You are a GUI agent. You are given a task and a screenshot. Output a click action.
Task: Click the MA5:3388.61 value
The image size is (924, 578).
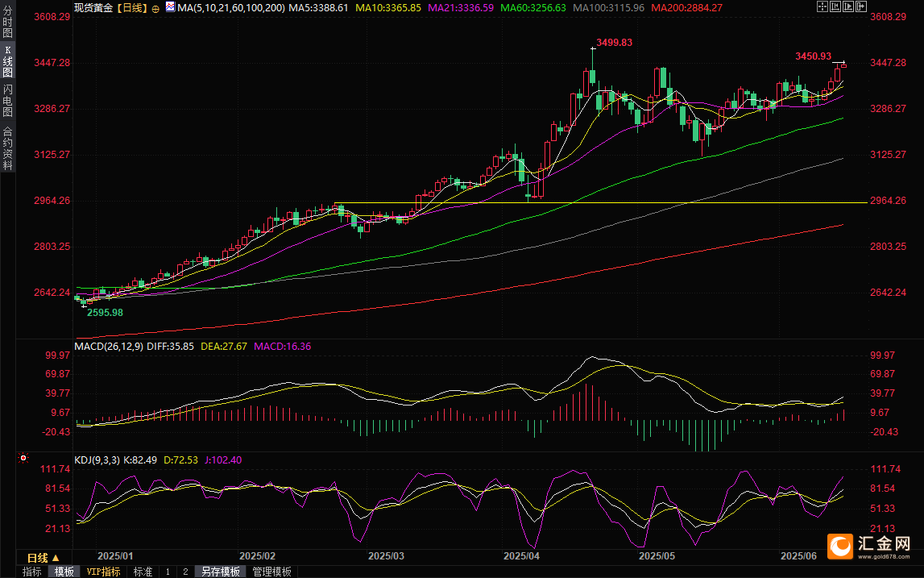pos(318,8)
